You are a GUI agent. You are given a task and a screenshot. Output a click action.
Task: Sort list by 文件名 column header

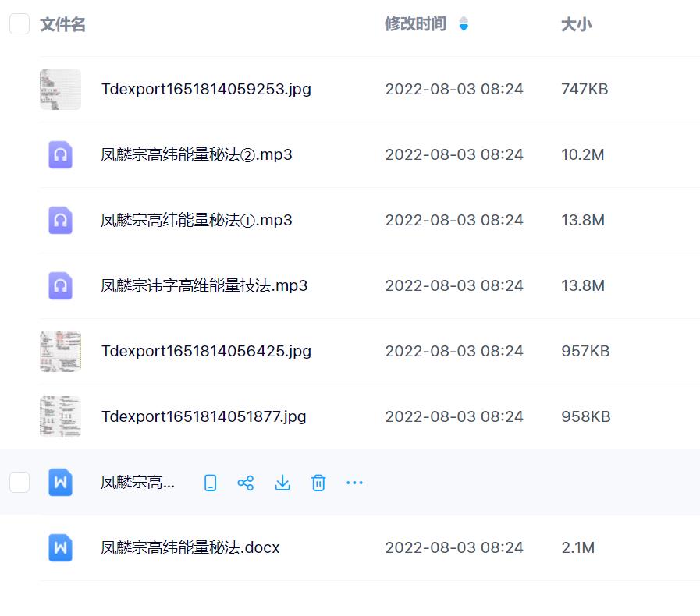tap(62, 24)
